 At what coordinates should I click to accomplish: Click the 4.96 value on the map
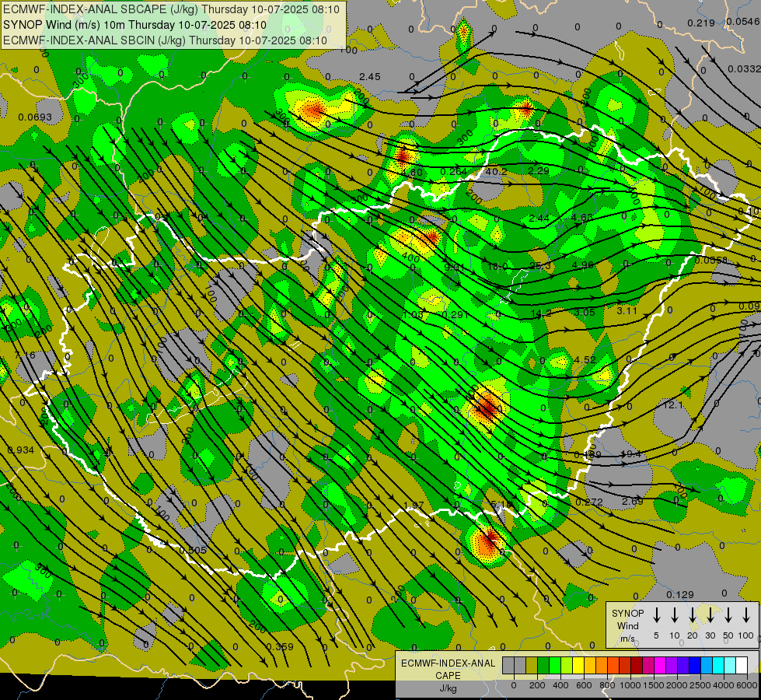coord(582,264)
